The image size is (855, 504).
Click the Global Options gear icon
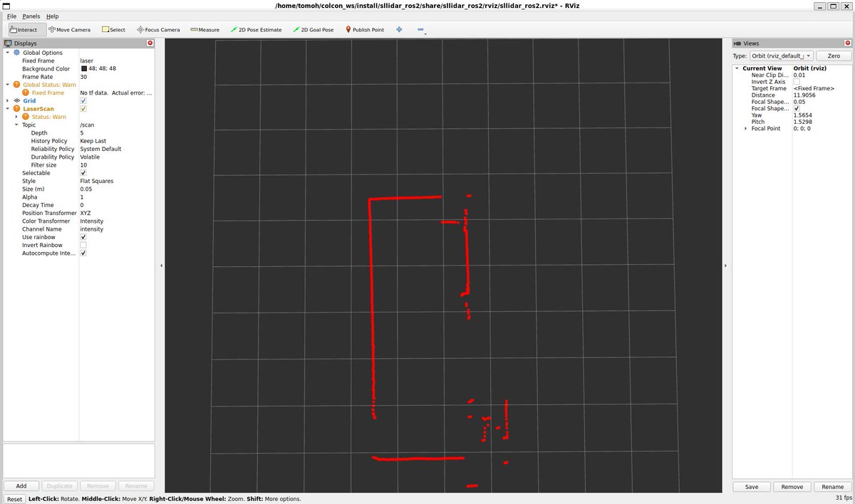coord(17,53)
